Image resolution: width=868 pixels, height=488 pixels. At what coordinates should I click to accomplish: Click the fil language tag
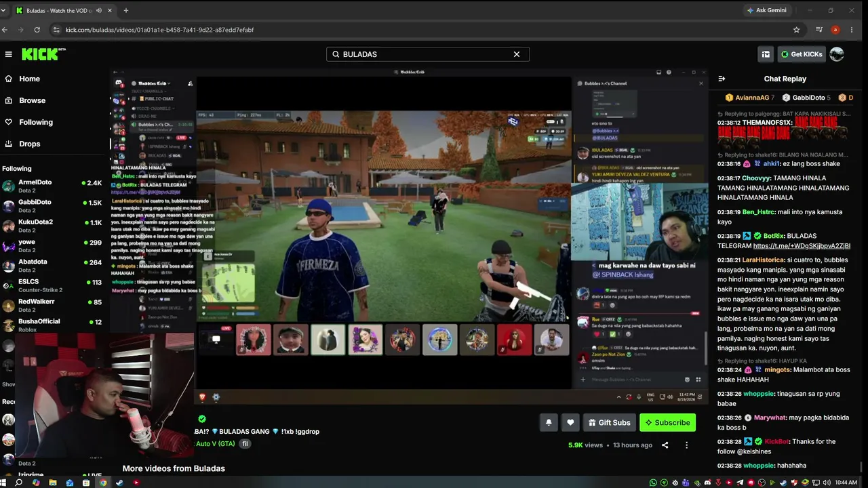(x=245, y=444)
